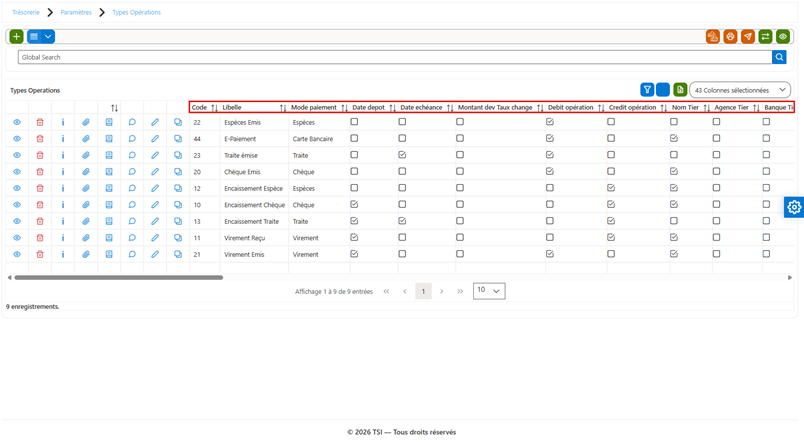
Task: Jump to last page double arrow
Action: [x=460, y=291]
